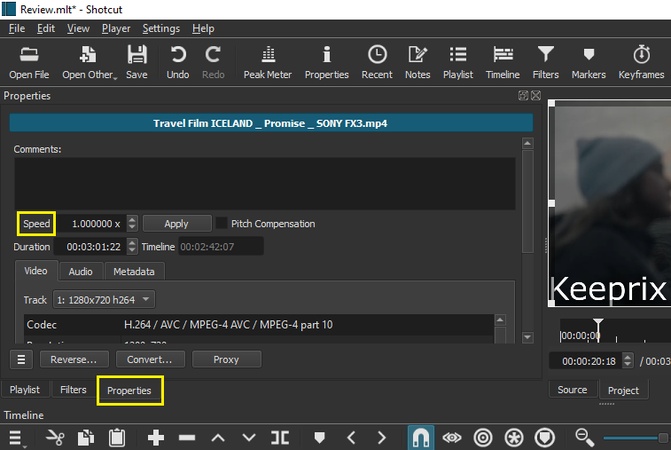Click the Duration spinner arrows

coord(132,246)
